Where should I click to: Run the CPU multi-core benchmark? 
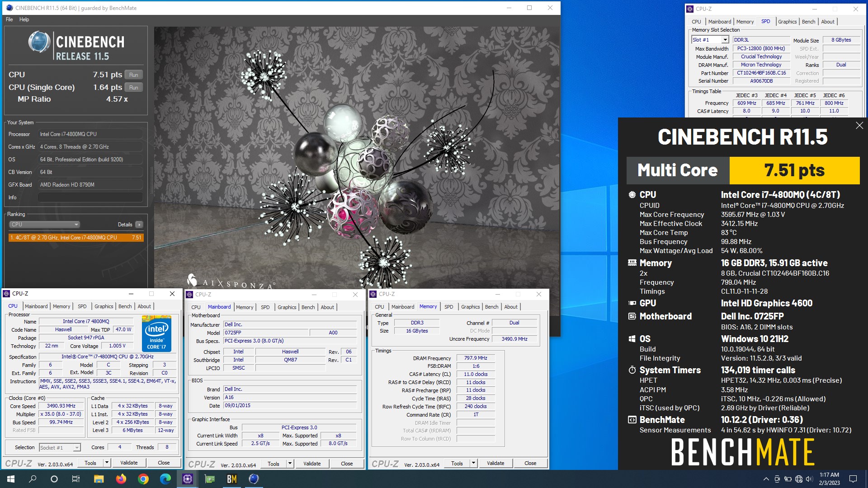(133, 75)
